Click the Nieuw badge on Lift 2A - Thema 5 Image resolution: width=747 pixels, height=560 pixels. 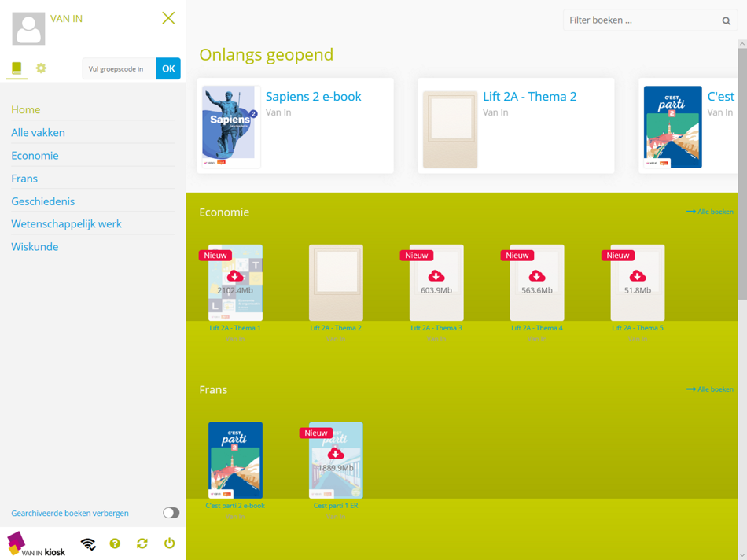[618, 256]
